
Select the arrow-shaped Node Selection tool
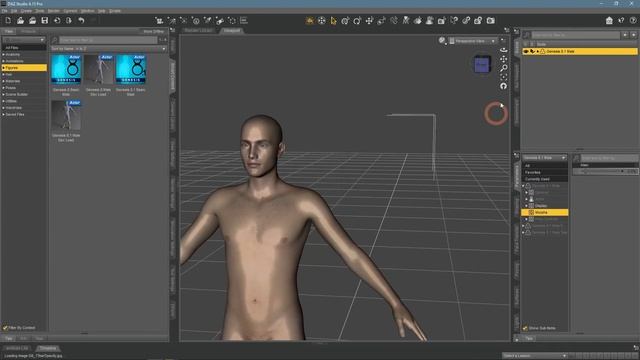tap(333, 20)
